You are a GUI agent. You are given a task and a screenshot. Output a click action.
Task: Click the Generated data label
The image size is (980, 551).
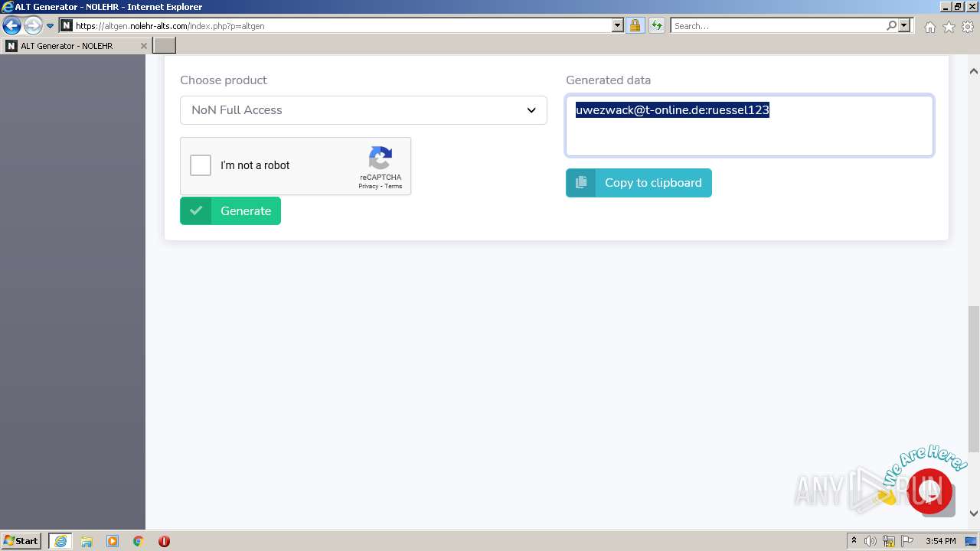[x=608, y=80]
